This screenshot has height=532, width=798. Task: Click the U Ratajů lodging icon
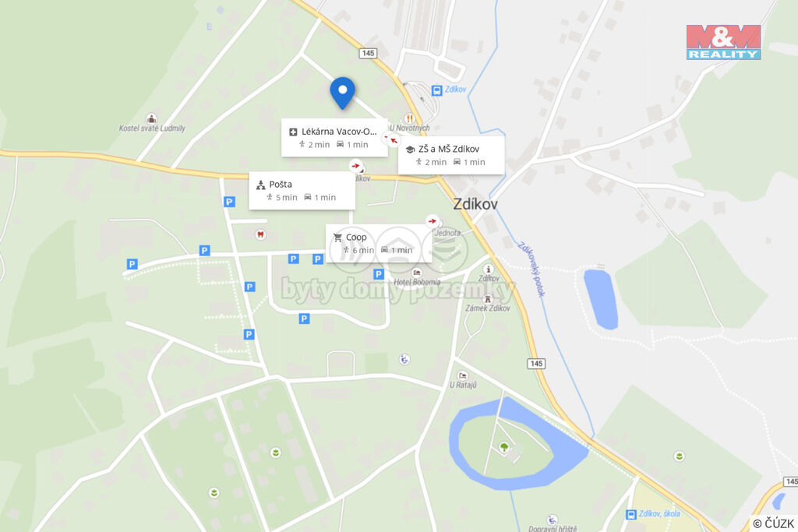tap(463, 376)
